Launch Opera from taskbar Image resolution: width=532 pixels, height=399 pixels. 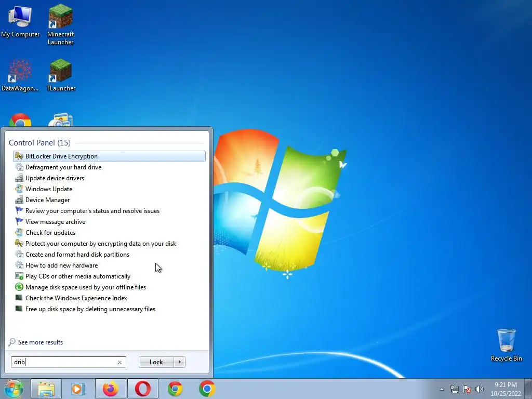143,389
